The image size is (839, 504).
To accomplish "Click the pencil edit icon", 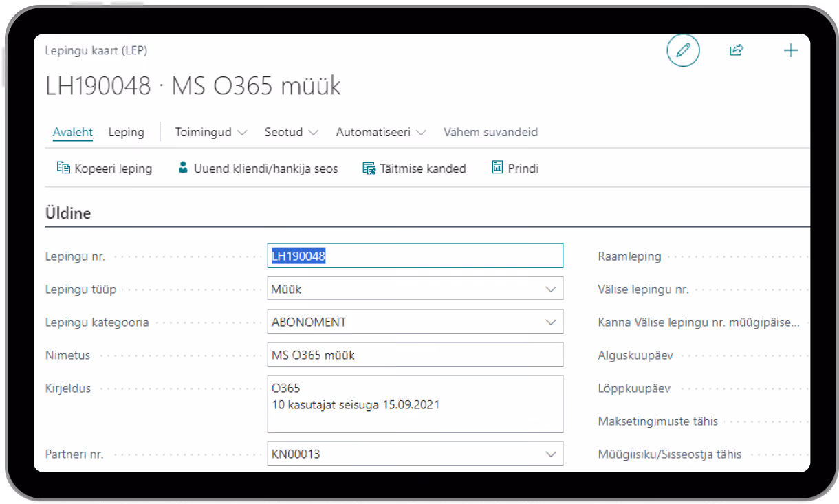I will point(683,50).
